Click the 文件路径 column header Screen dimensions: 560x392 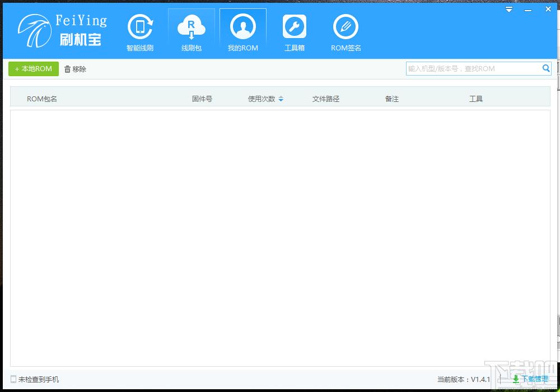click(326, 99)
